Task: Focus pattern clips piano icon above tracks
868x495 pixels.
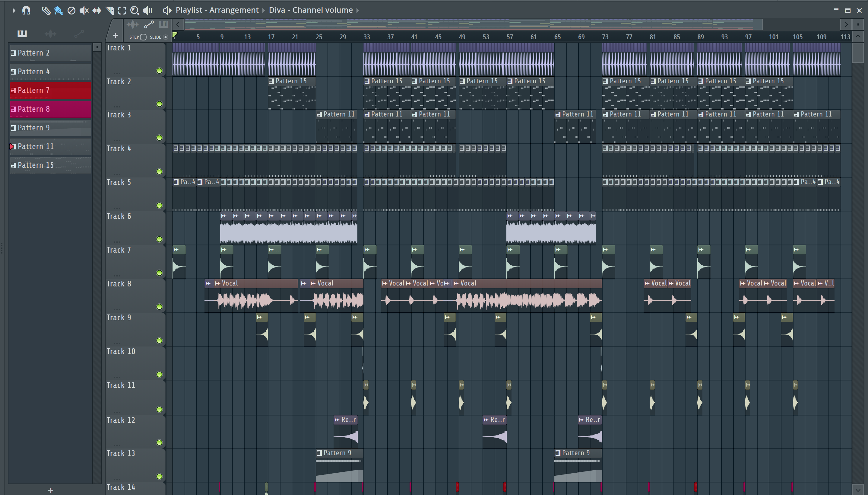Action: [x=164, y=24]
